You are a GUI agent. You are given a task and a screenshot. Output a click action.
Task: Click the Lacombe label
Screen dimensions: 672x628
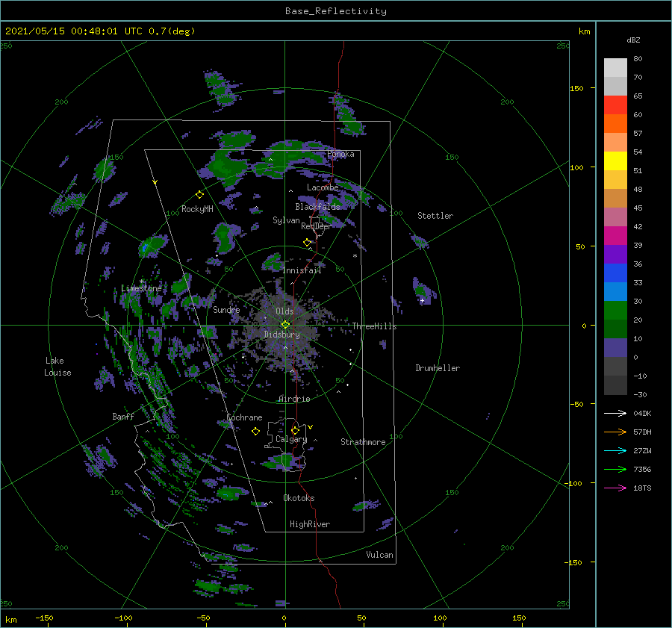tap(323, 187)
